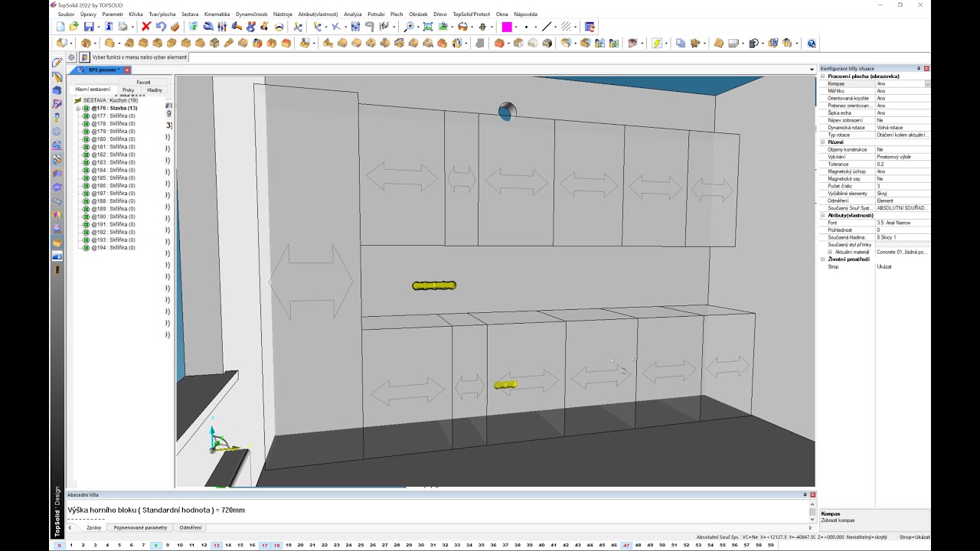Click the equalizer sliders icon

tap(222, 27)
